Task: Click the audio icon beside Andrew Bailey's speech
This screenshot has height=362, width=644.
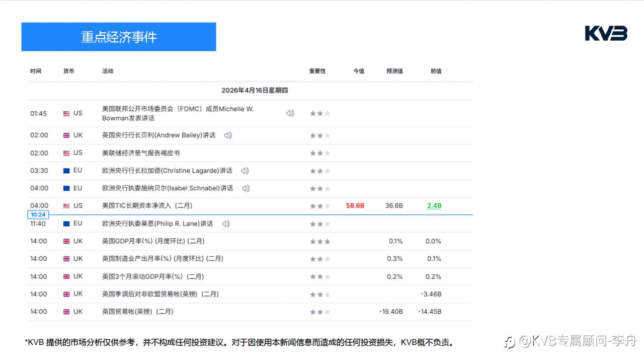Action: [x=228, y=135]
